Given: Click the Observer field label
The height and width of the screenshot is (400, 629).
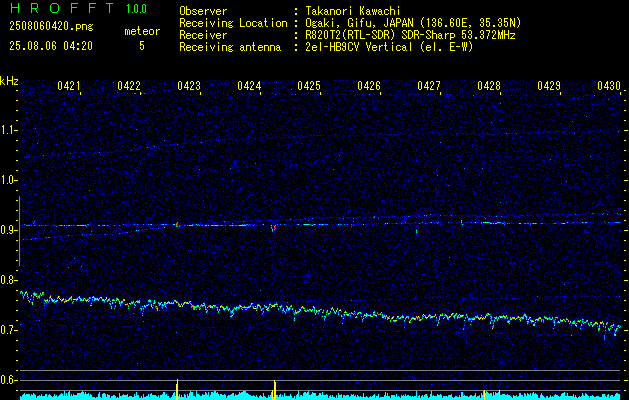Looking at the screenshot, I should 203,11.
